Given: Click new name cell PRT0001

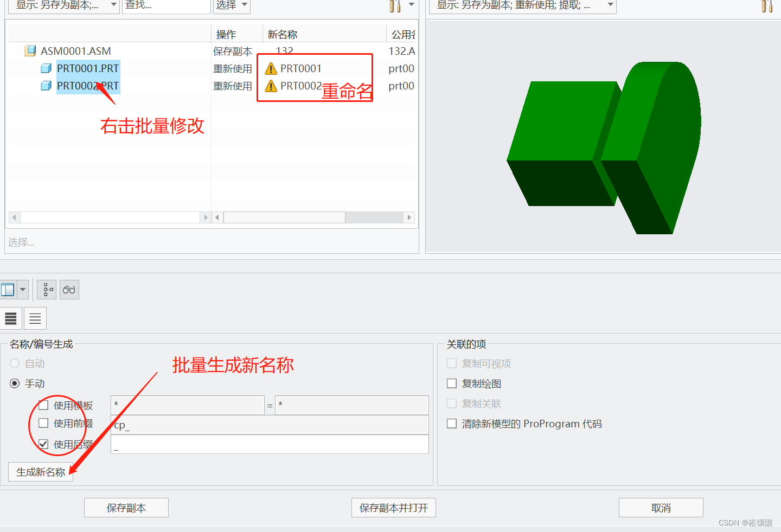Looking at the screenshot, I should coord(301,68).
